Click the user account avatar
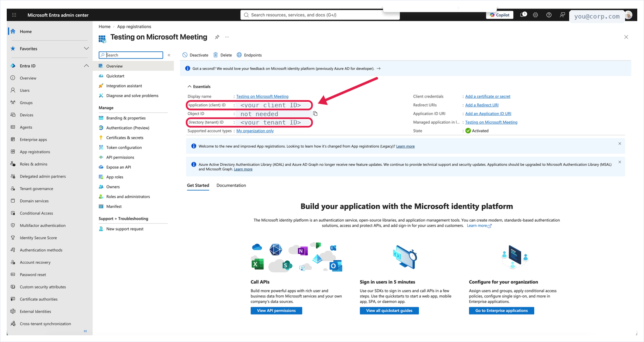The width and height of the screenshot is (644, 342). [x=628, y=15]
